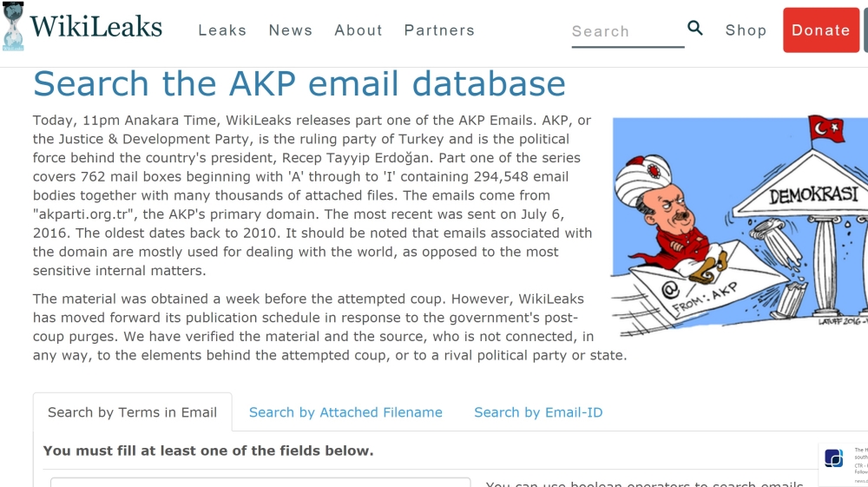This screenshot has width=868, height=487.
Task: Go to the News section
Action: tap(291, 30)
